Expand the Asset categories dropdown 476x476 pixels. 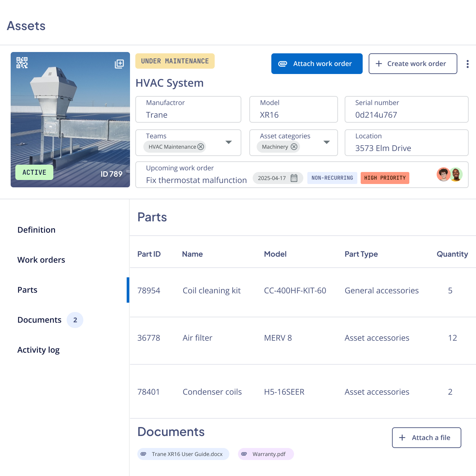326,142
